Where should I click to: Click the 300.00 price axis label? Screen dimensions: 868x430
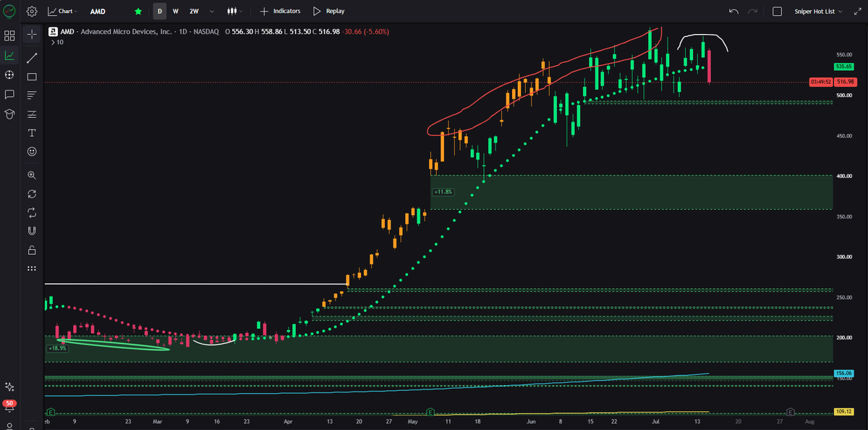pos(844,257)
